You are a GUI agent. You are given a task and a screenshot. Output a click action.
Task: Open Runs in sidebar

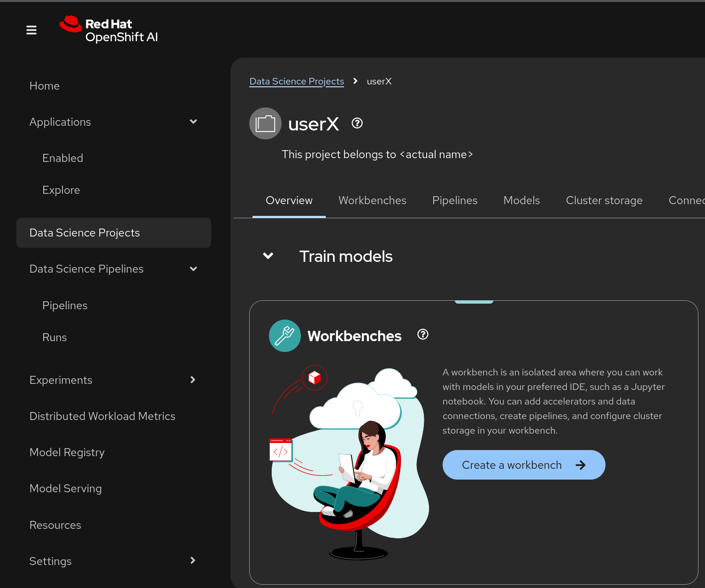(x=114, y=337)
